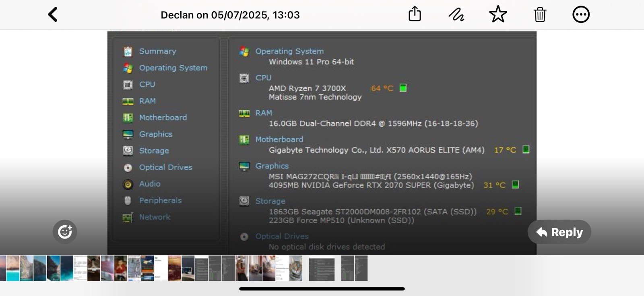The width and height of the screenshot is (644, 296).
Task: Delete image with the trash icon
Action: click(540, 14)
